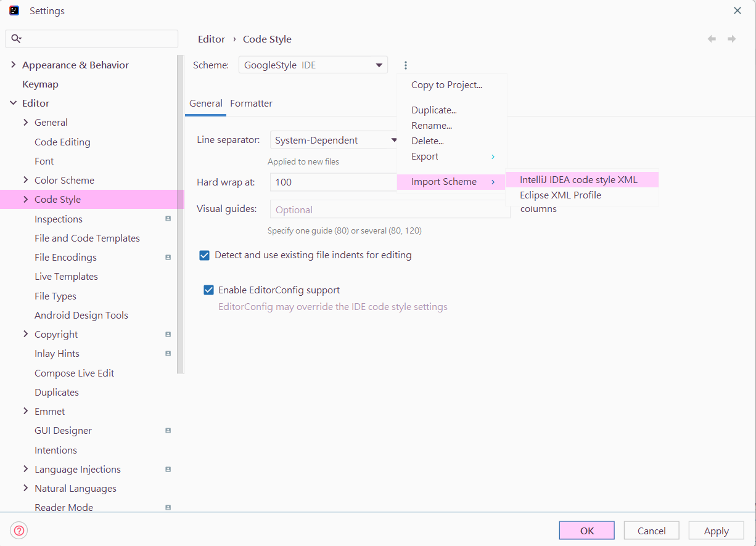Open the Scheme GoogleStyle dropdown

coord(313,65)
